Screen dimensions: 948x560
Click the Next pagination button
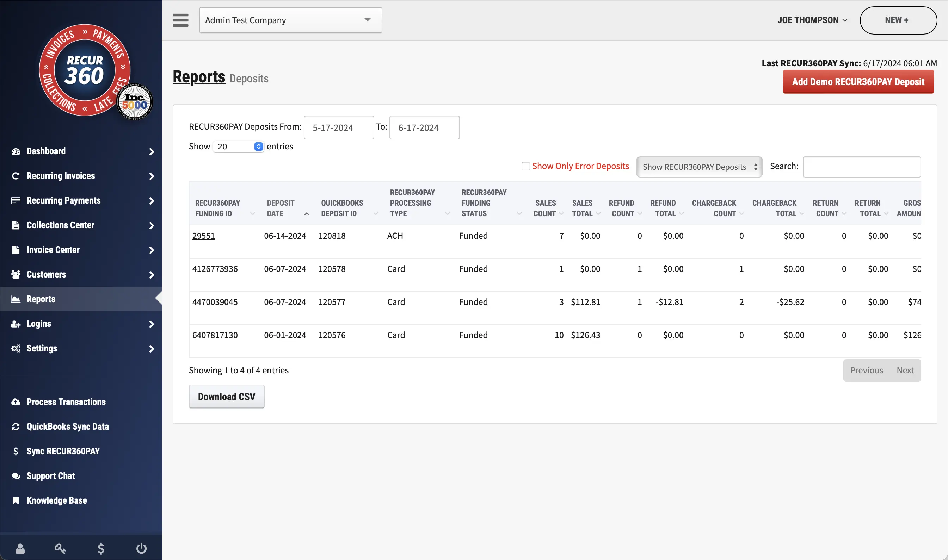coord(905,371)
